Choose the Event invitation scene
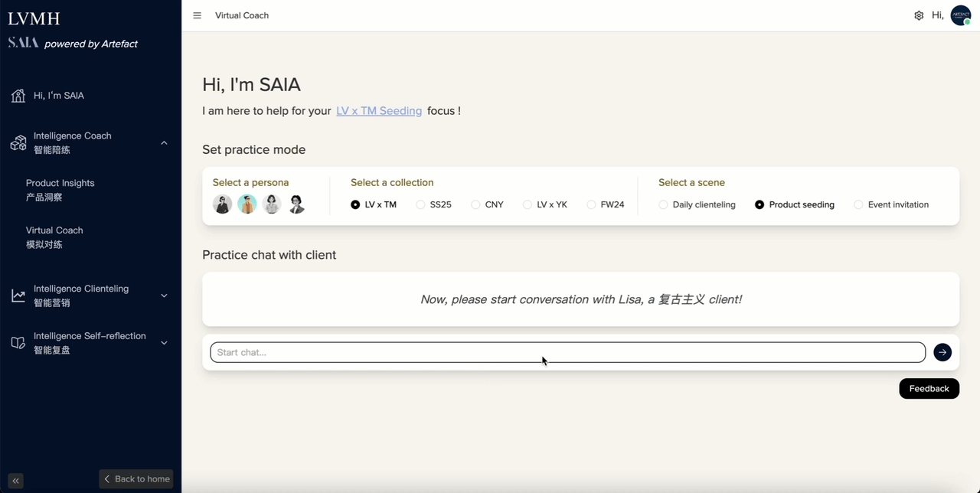 891,204
